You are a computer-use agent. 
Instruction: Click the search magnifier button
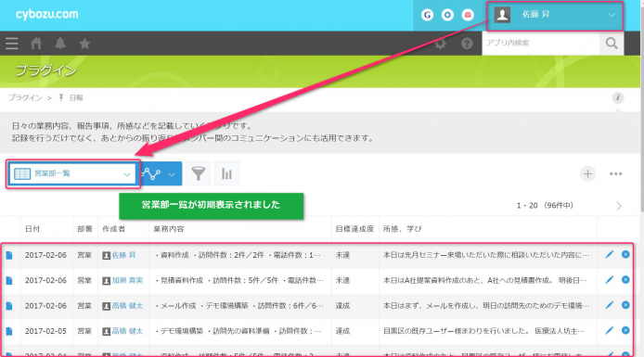[x=612, y=43]
